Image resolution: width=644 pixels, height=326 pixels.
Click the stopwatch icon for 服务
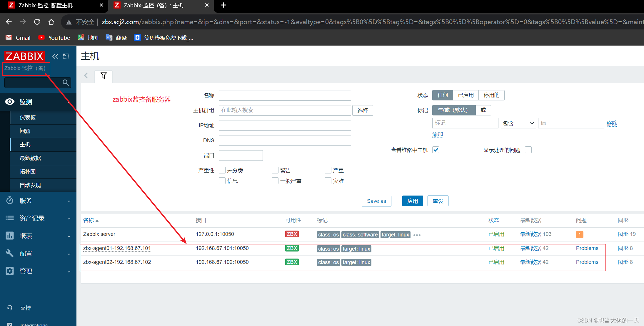pyautogui.click(x=10, y=201)
